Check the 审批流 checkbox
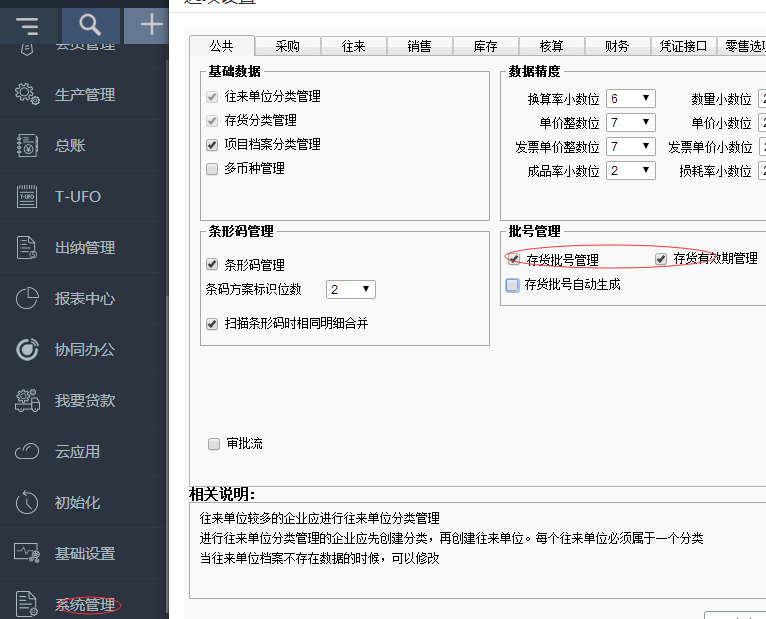 pos(213,444)
